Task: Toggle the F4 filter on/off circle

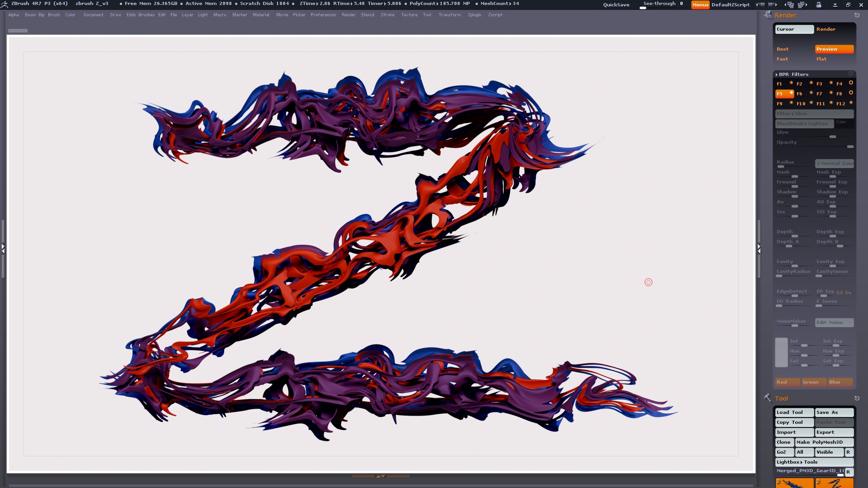Action: click(x=851, y=83)
